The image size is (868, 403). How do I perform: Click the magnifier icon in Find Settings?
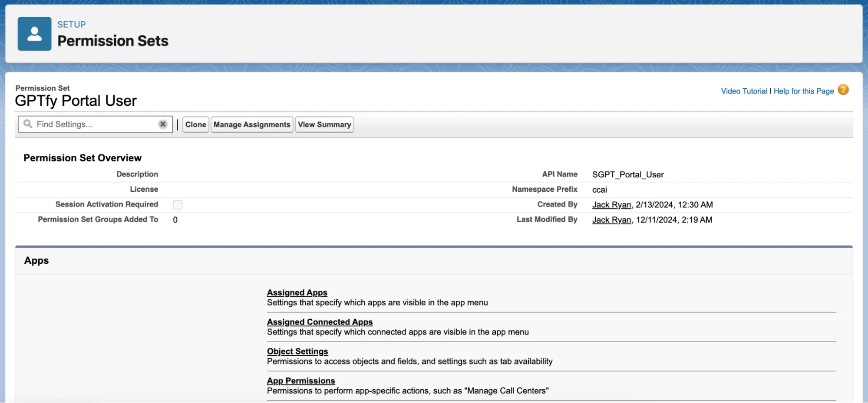click(28, 124)
